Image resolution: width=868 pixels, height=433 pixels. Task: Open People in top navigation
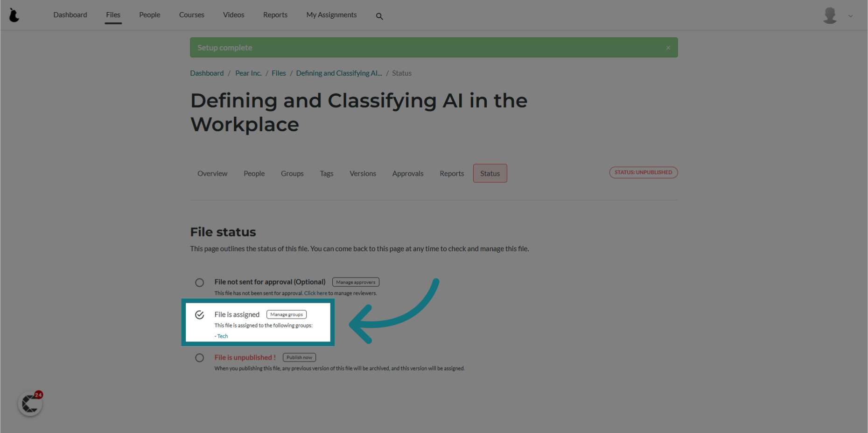click(149, 15)
